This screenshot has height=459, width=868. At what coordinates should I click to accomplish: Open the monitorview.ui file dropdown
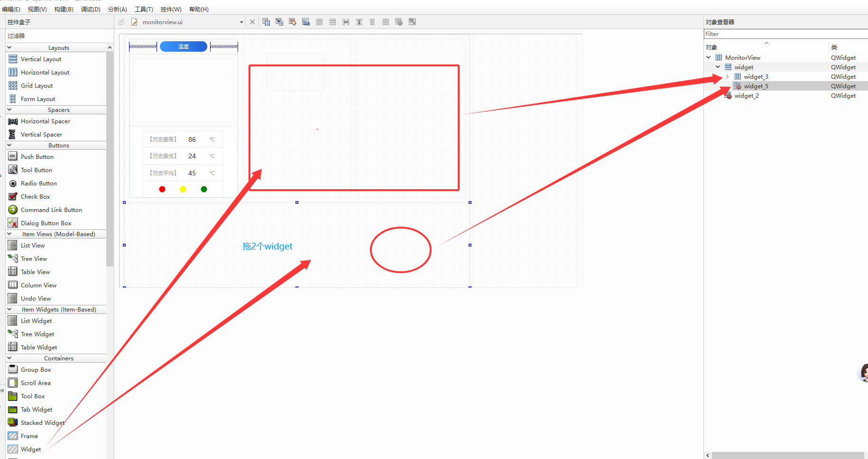point(241,22)
